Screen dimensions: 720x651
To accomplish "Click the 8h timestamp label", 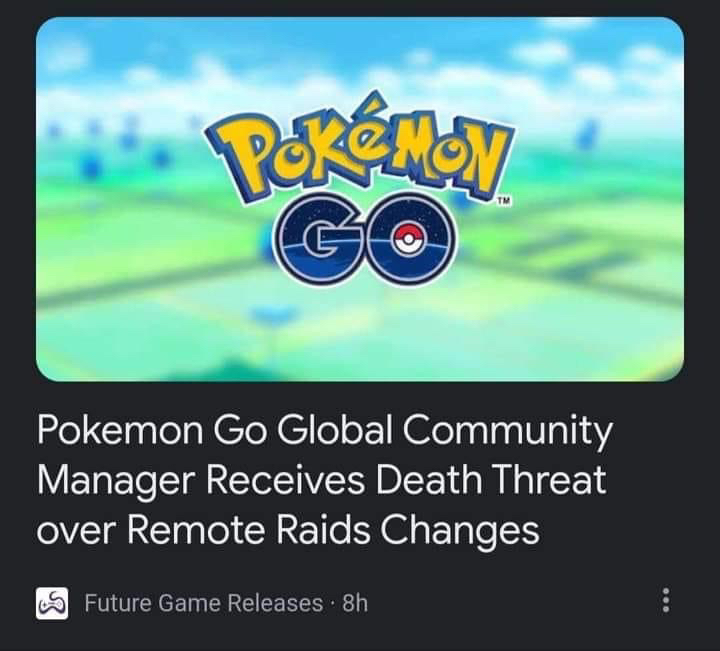I will pos(355,603).
